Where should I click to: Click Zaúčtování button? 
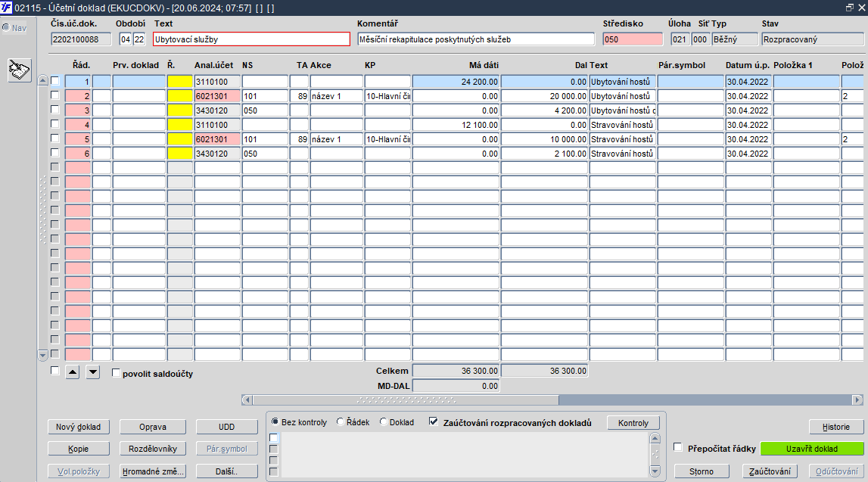(x=770, y=471)
